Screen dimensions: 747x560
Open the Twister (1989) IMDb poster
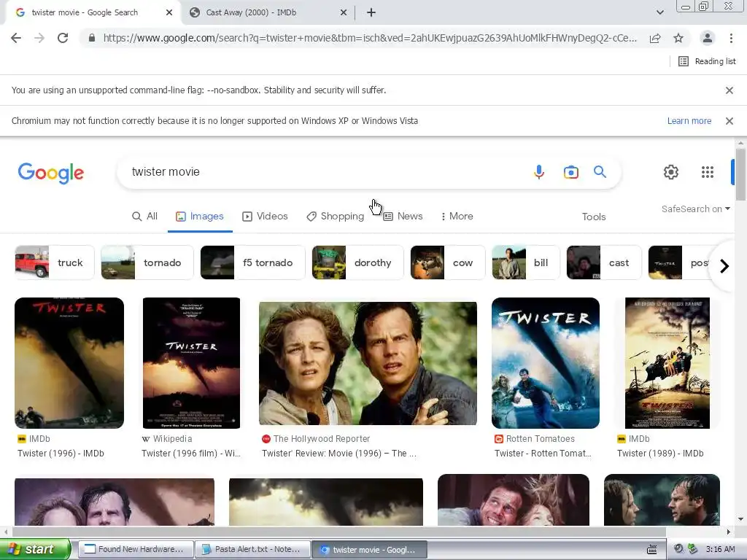point(667,363)
